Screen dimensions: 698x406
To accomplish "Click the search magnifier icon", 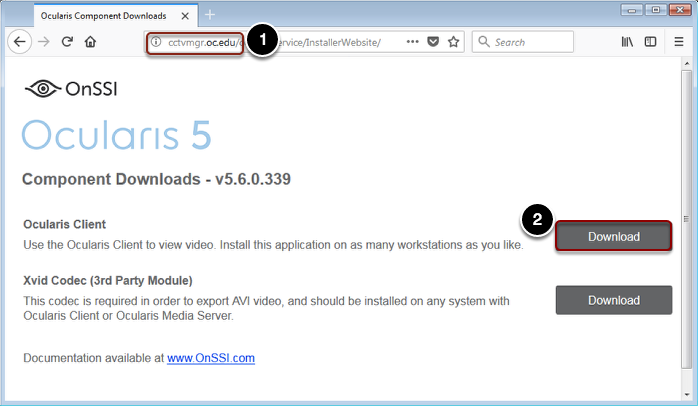I will [483, 42].
